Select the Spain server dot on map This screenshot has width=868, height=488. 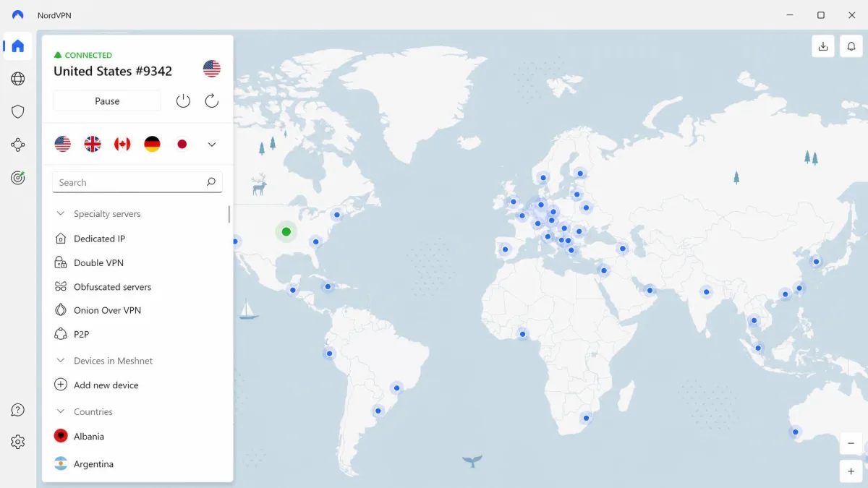click(506, 249)
